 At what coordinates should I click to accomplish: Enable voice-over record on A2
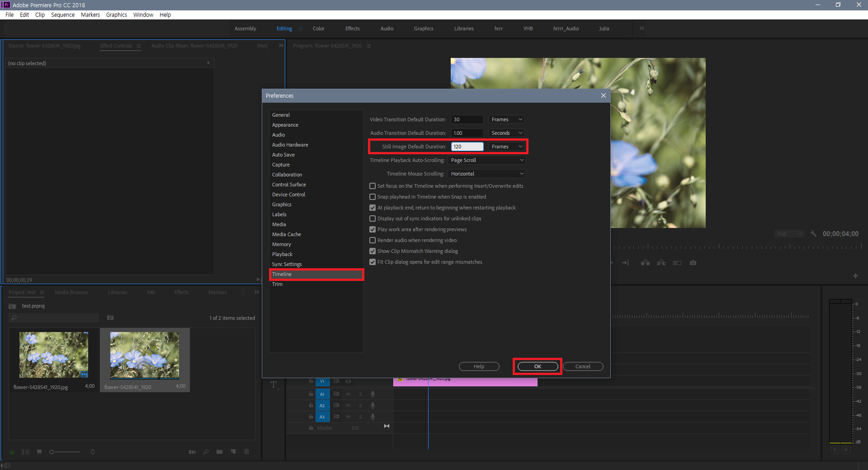373,405
